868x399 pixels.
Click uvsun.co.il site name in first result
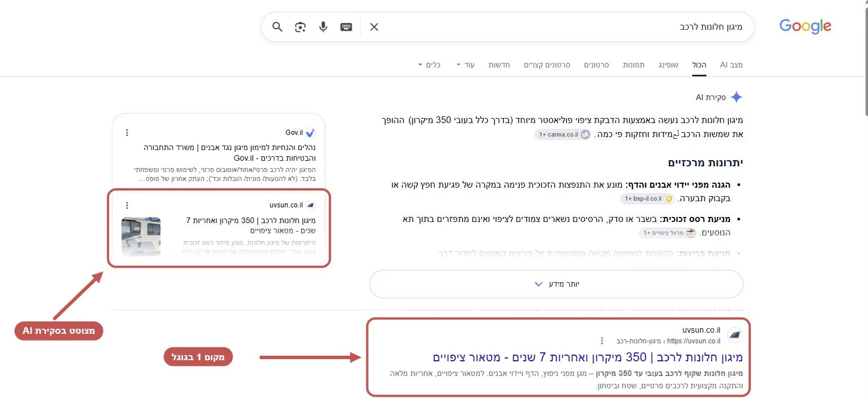pos(701,330)
